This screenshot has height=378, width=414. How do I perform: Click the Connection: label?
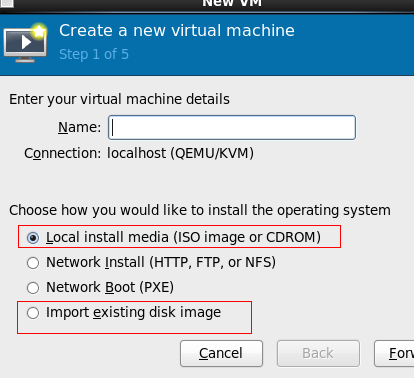click(62, 153)
